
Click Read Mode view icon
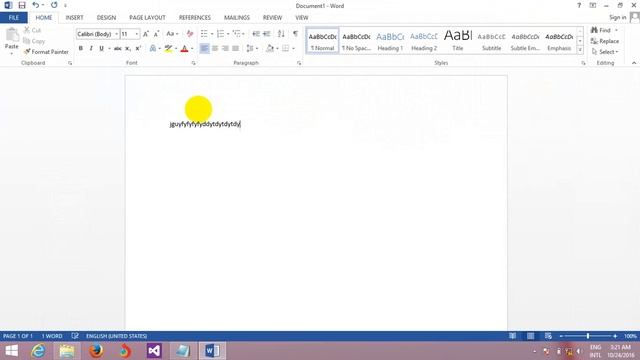pos(512,336)
